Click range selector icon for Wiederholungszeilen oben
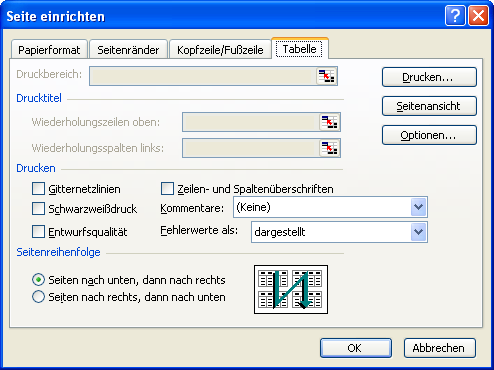 pyautogui.click(x=329, y=122)
